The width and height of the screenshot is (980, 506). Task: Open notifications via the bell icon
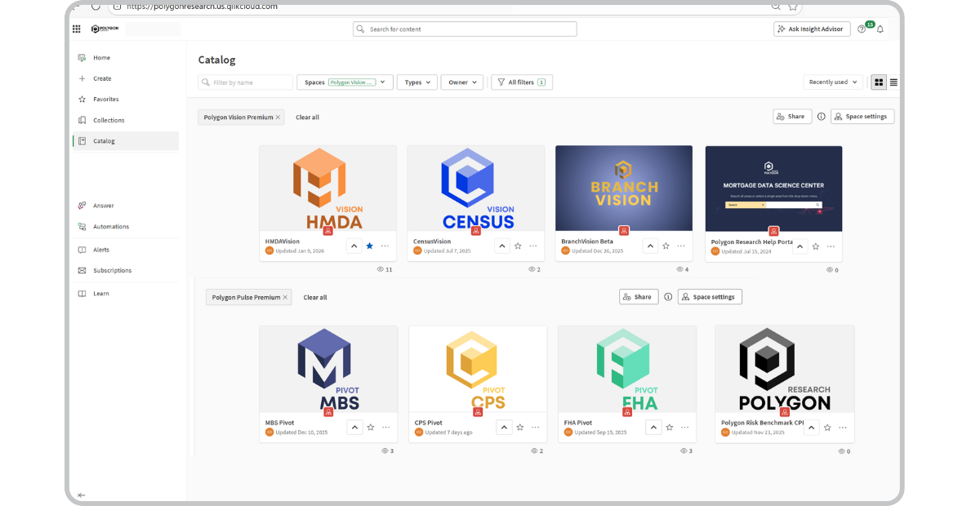pos(880,29)
